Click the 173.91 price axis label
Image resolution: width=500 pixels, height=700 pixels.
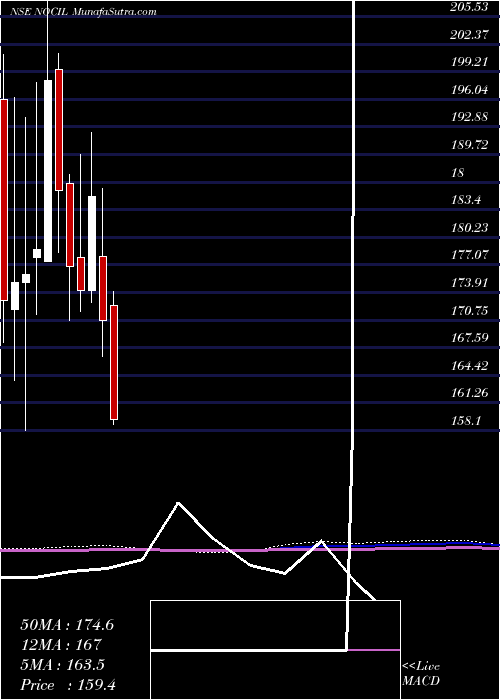[x=468, y=283]
